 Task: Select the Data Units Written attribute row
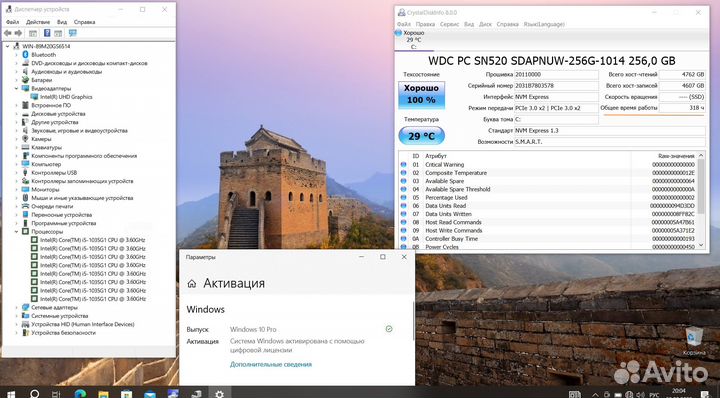pos(548,214)
